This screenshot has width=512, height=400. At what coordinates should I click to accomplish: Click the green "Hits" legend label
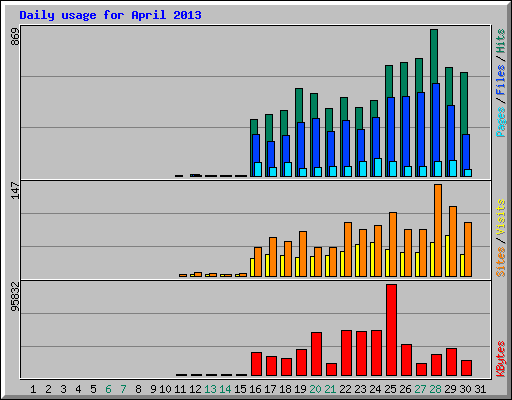click(x=501, y=41)
